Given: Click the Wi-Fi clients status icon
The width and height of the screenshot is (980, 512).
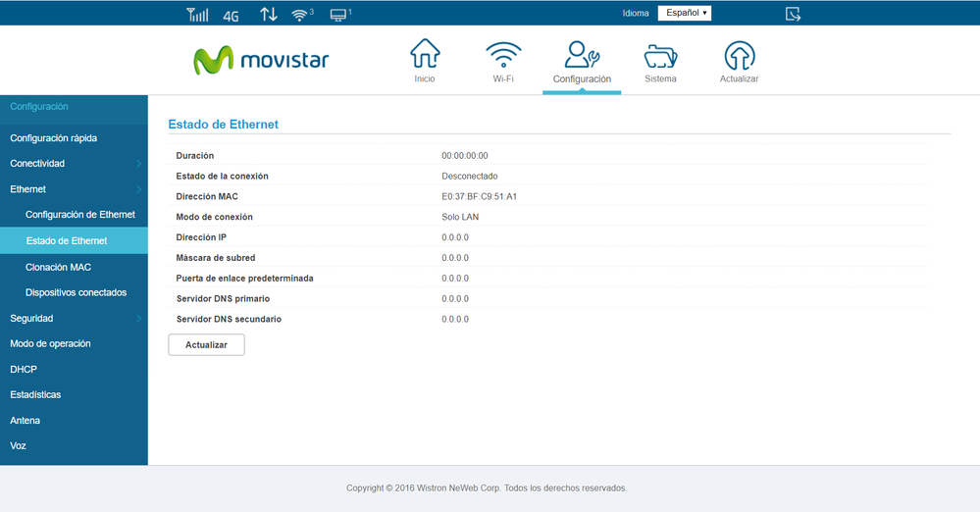Looking at the screenshot, I should pos(301,15).
